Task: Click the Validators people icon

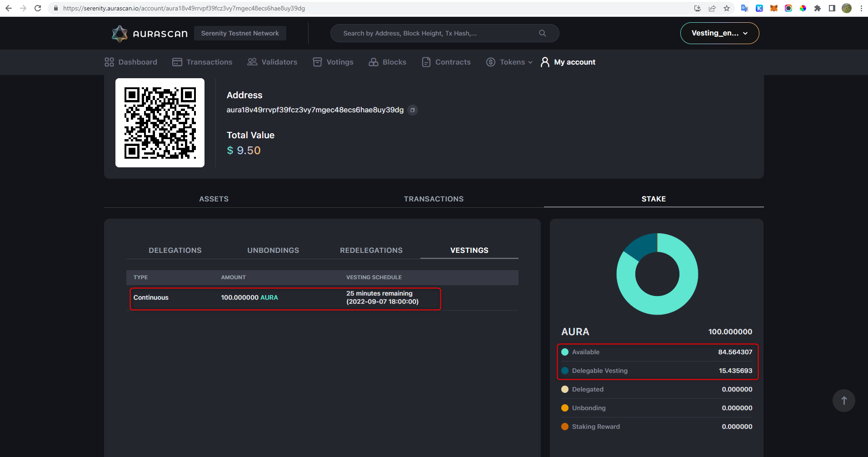Action: [x=252, y=62]
